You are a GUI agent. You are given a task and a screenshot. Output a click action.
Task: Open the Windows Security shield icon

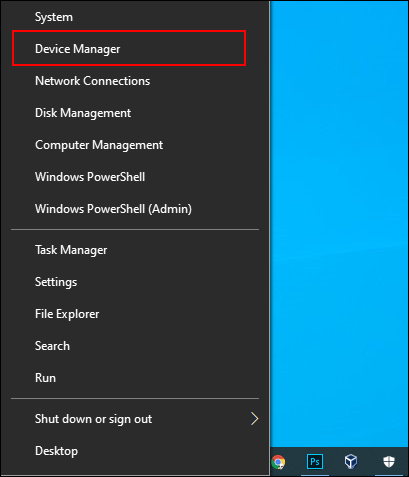(x=389, y=462)
